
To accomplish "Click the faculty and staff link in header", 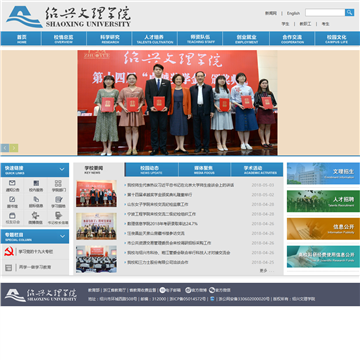I will click(305, 24).
